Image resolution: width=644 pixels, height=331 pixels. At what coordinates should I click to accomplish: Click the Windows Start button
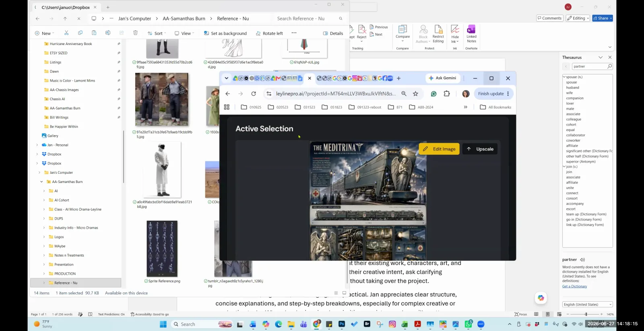pos(163,324)
